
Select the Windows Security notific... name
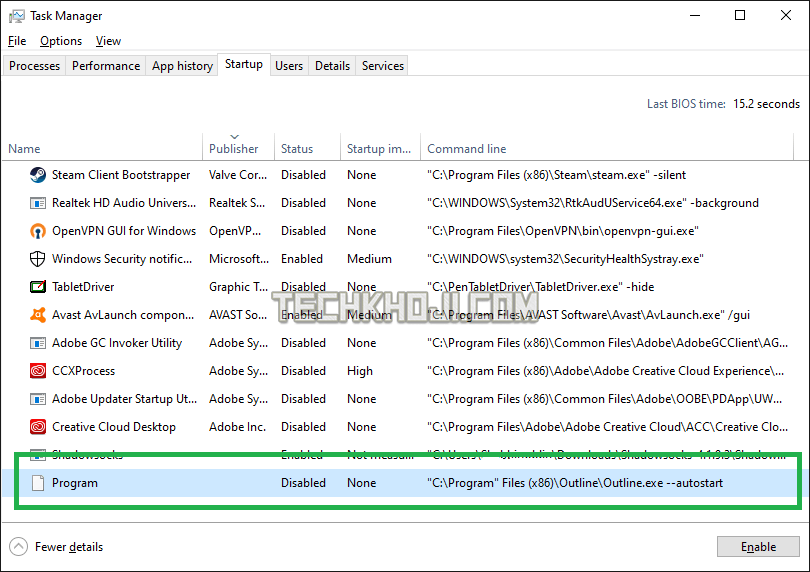[x=122, y=259]
